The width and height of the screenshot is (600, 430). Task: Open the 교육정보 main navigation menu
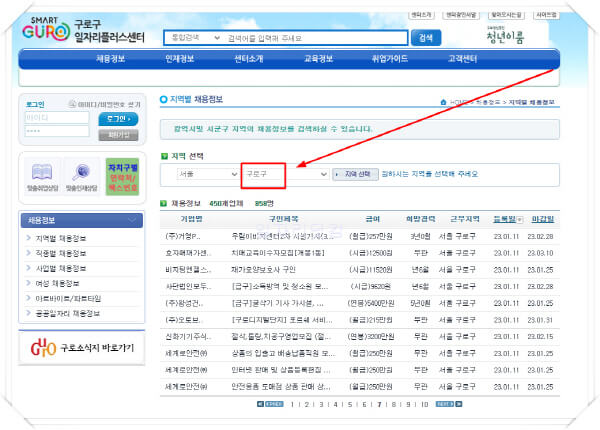[318, 59]
